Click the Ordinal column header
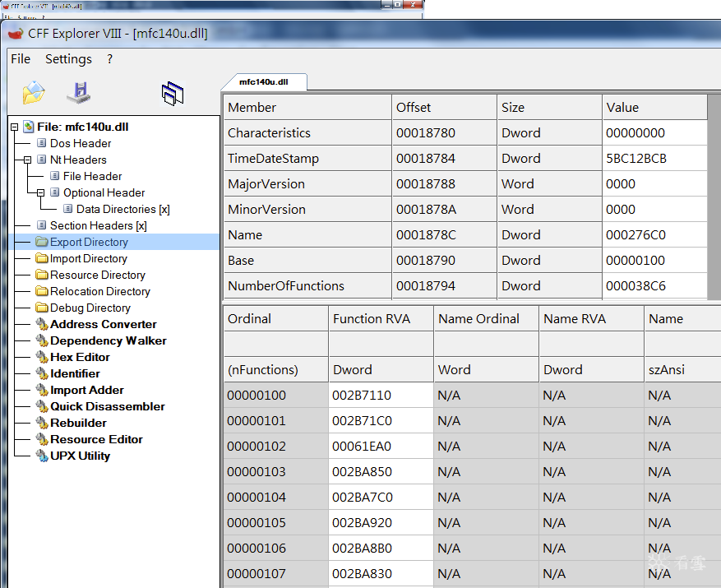 click(276, 318)
